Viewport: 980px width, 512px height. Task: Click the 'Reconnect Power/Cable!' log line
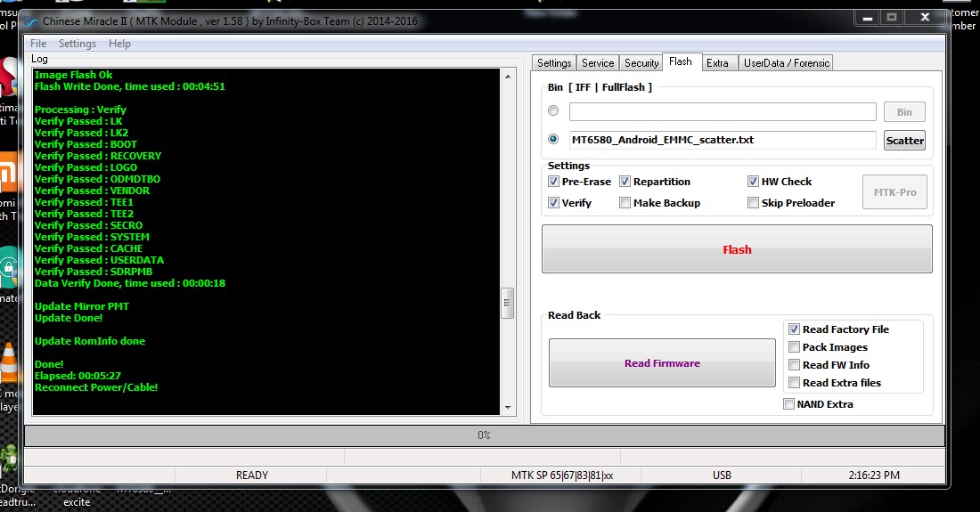(x=96, y=387)
